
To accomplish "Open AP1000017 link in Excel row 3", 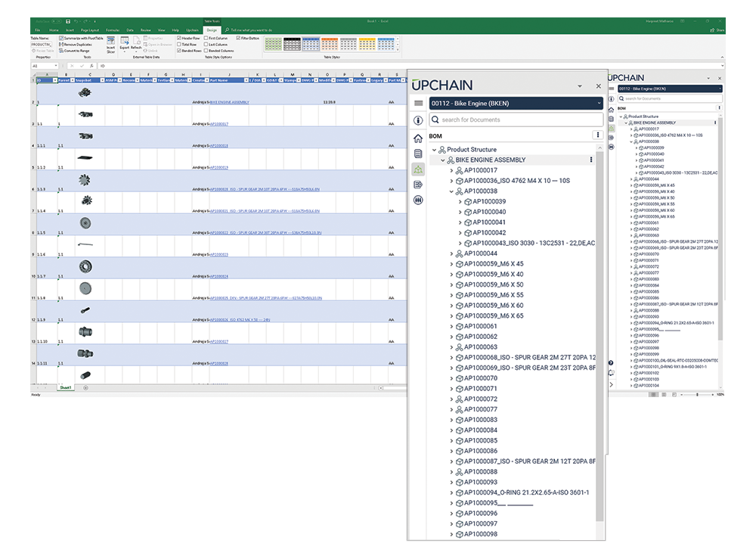I will pos(219,124).
